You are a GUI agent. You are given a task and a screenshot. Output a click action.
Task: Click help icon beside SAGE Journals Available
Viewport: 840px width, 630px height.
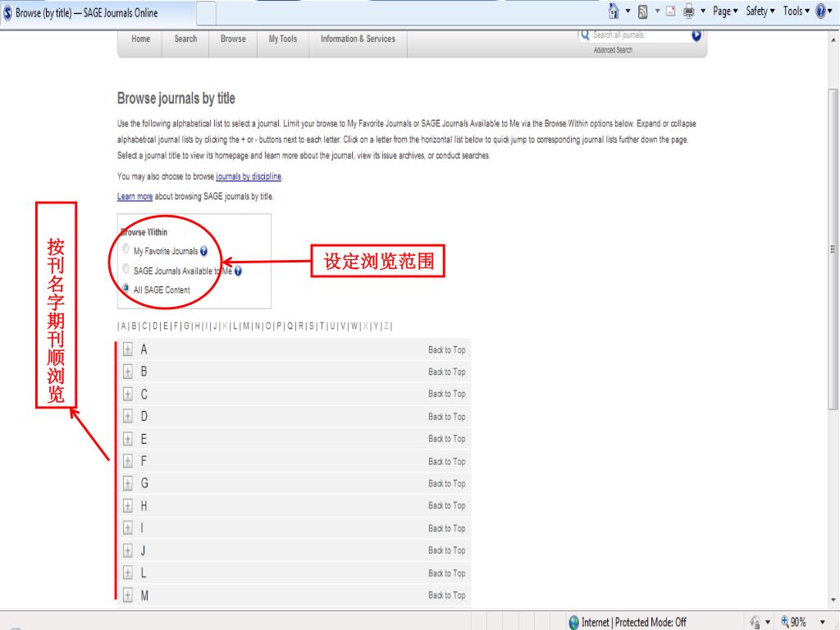(238, 271)
